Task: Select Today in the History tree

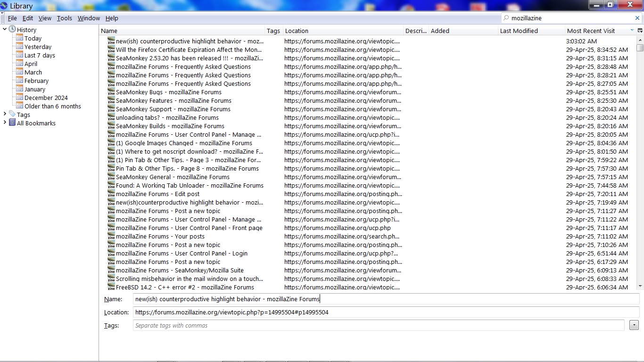Action: click(33, 38)
